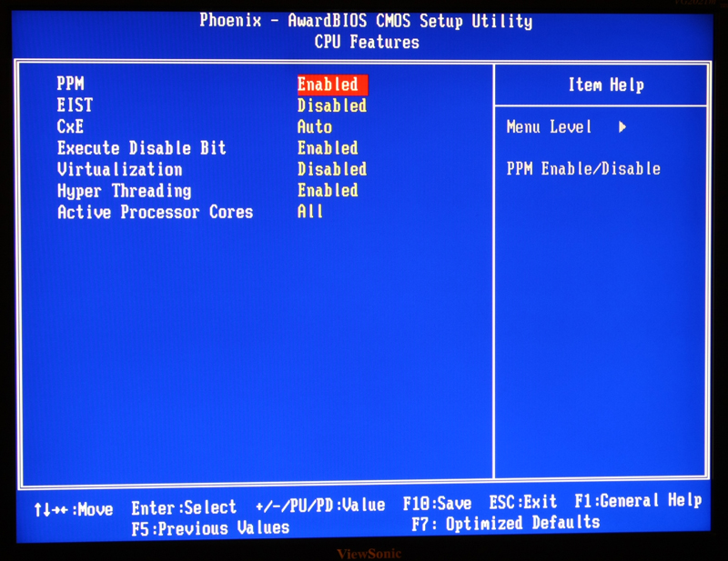
Task: Toggle the Virtualization Disabled value
Action: (332, 169)
